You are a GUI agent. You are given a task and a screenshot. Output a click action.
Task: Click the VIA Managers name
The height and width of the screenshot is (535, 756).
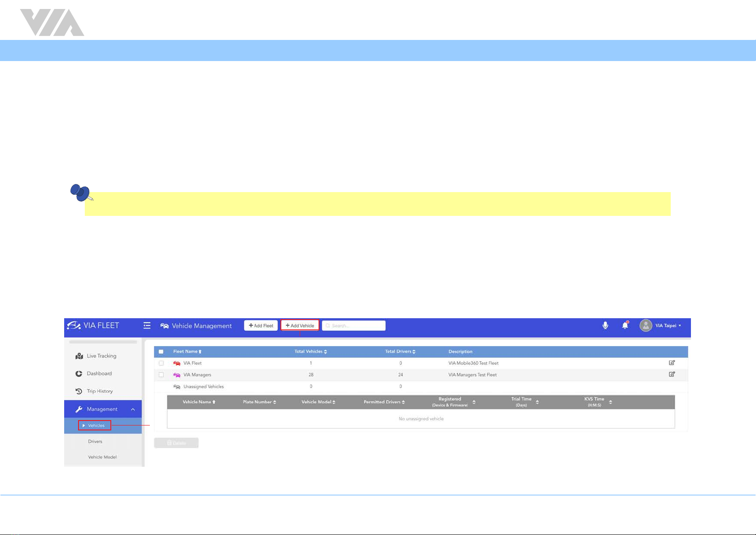[197, 375]
